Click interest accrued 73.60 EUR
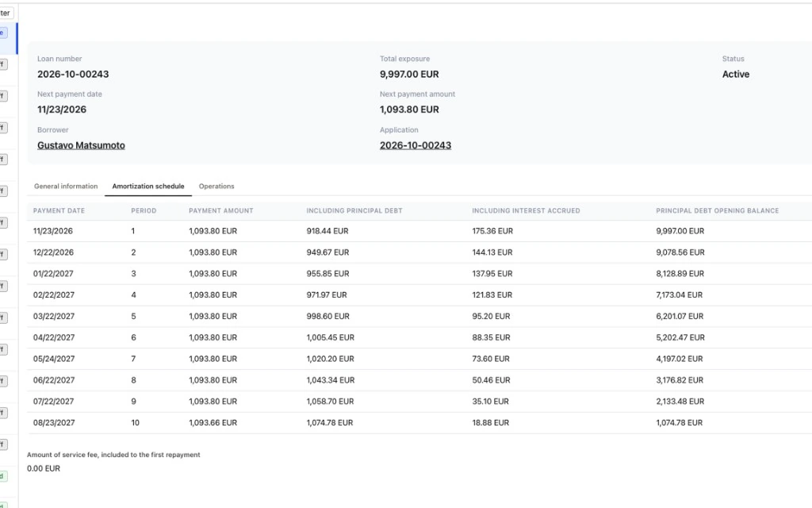 (491, 359)
